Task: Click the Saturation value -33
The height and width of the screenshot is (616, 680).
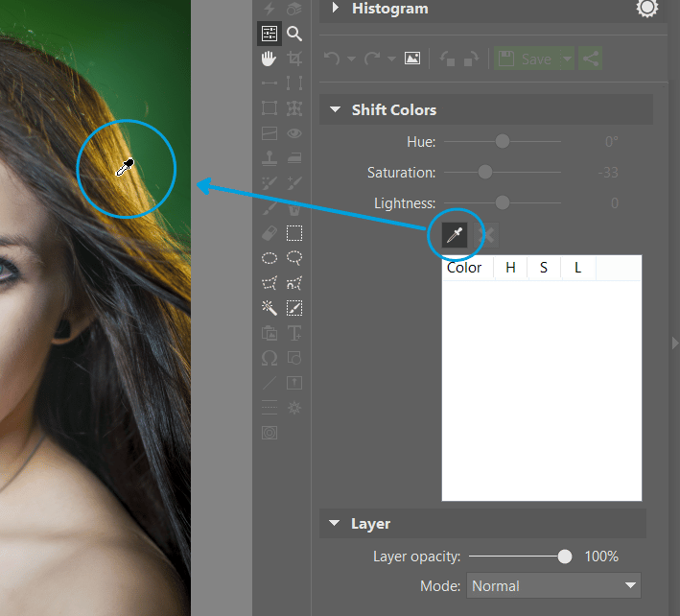Action: [x=608, y=173]
